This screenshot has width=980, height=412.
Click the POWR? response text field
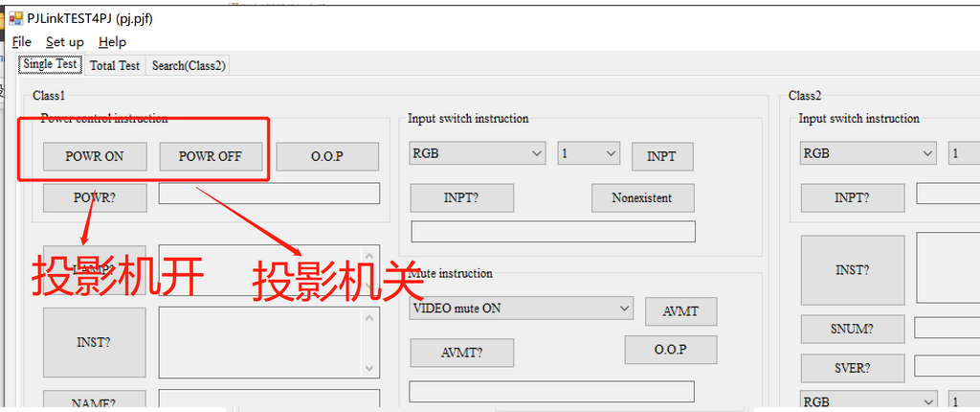point(269,194)
